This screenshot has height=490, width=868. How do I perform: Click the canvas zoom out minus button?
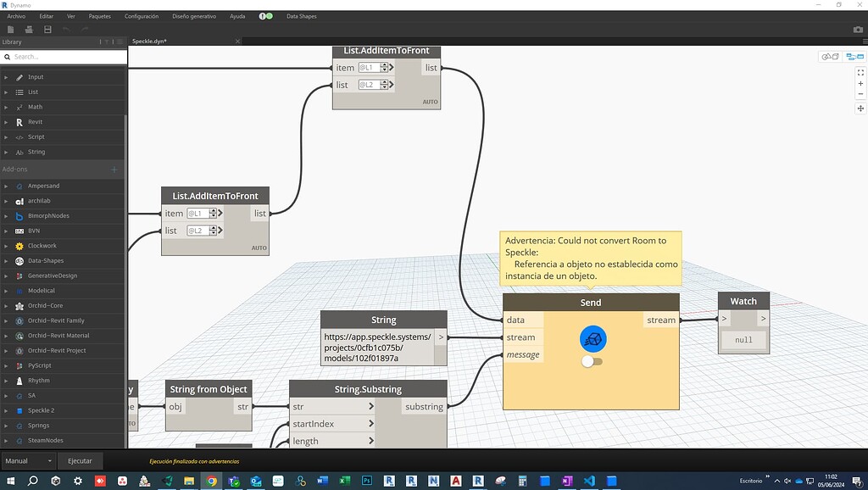coord(860,94)
